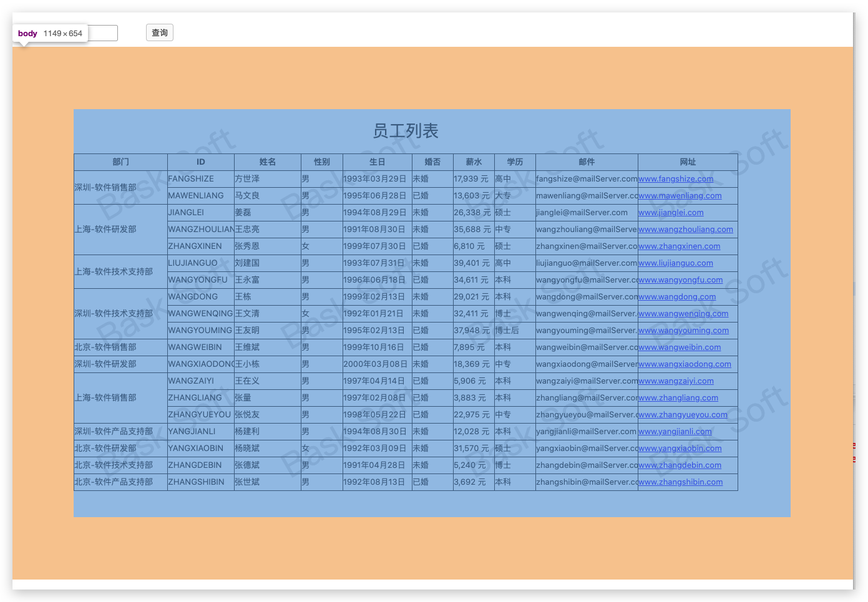Click the 邮件 column header

coord(587,162)
